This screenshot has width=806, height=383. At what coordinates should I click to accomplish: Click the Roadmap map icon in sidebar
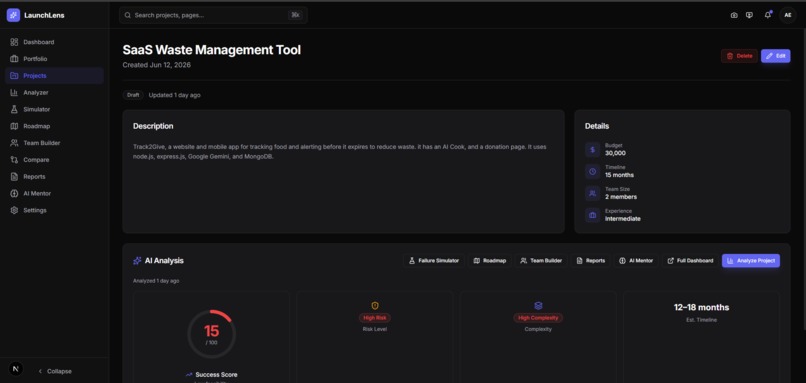[14, 126]
